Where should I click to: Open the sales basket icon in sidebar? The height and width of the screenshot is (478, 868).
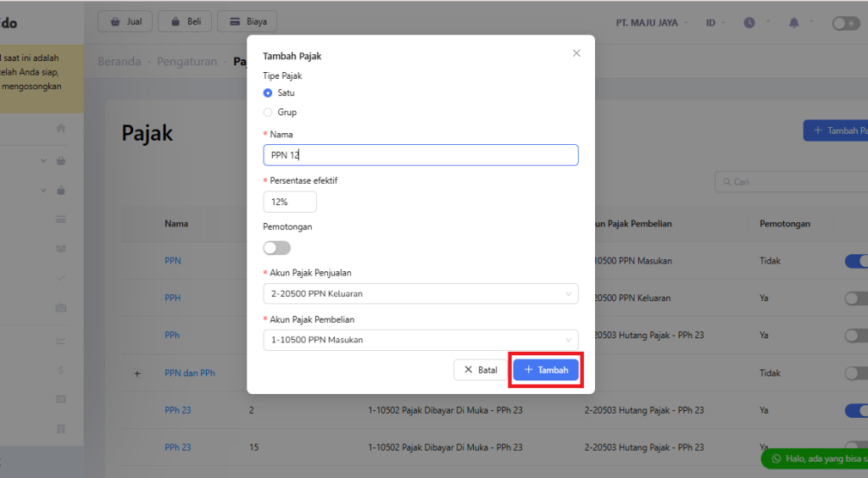pos(61,160)
